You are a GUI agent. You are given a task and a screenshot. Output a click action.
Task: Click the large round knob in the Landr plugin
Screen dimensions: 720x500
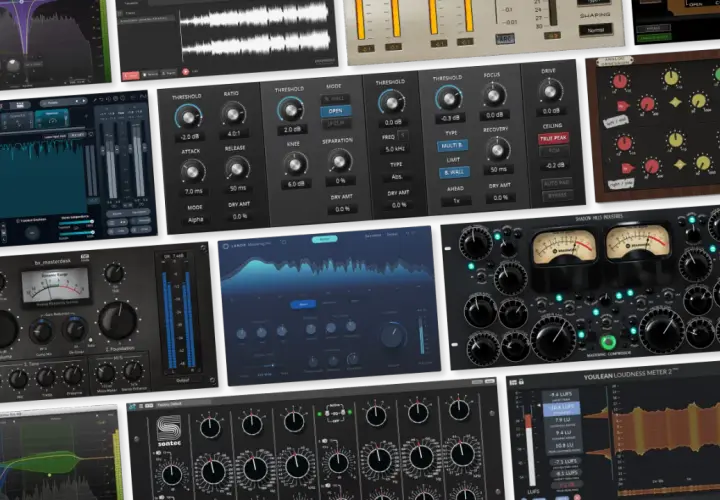point(393,336)
